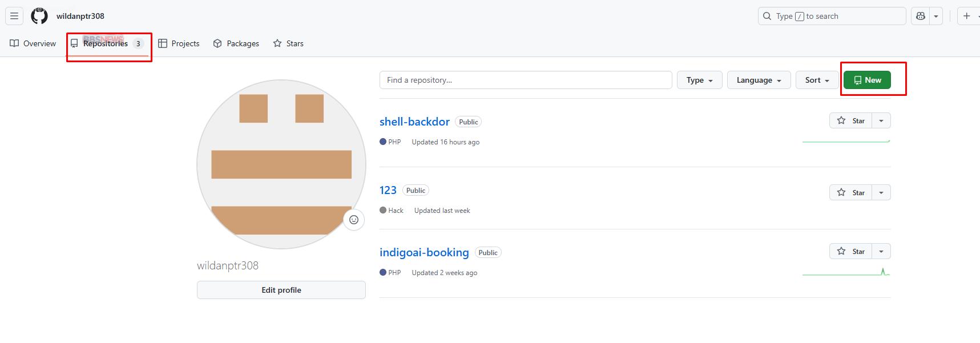Star the 123 repository

(850, 192)
